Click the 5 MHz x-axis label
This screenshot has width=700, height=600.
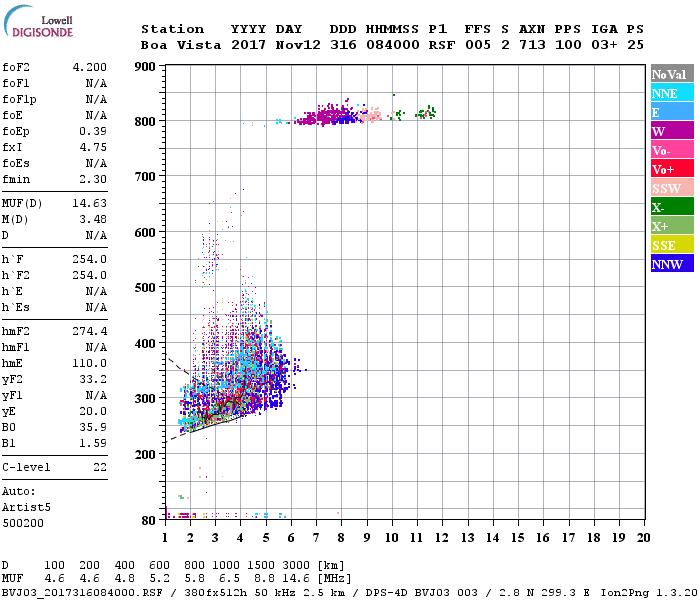tap(266, 538)
